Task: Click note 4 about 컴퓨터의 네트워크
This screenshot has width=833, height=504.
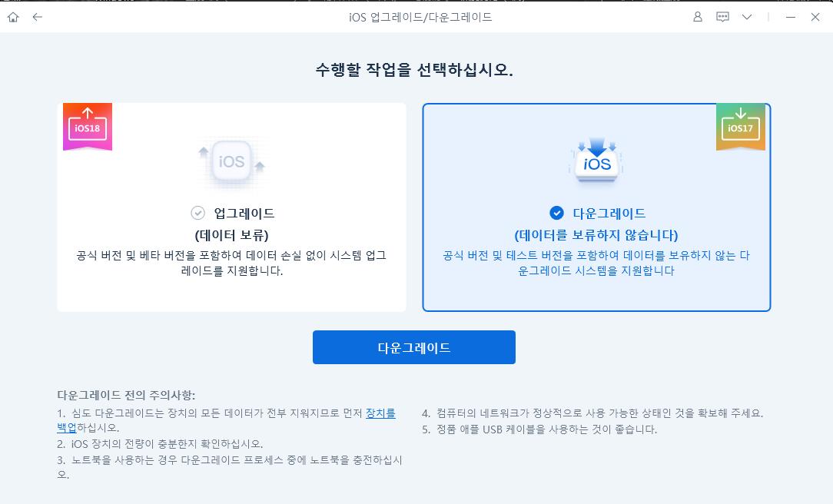Action: (x=592, y=413)
